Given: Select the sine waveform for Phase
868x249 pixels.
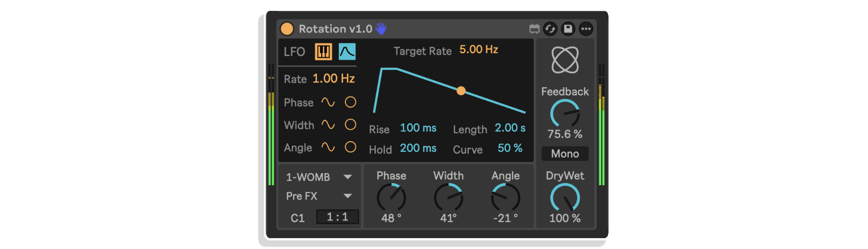Looking at the screenshot, I should (x=328, y=102).
